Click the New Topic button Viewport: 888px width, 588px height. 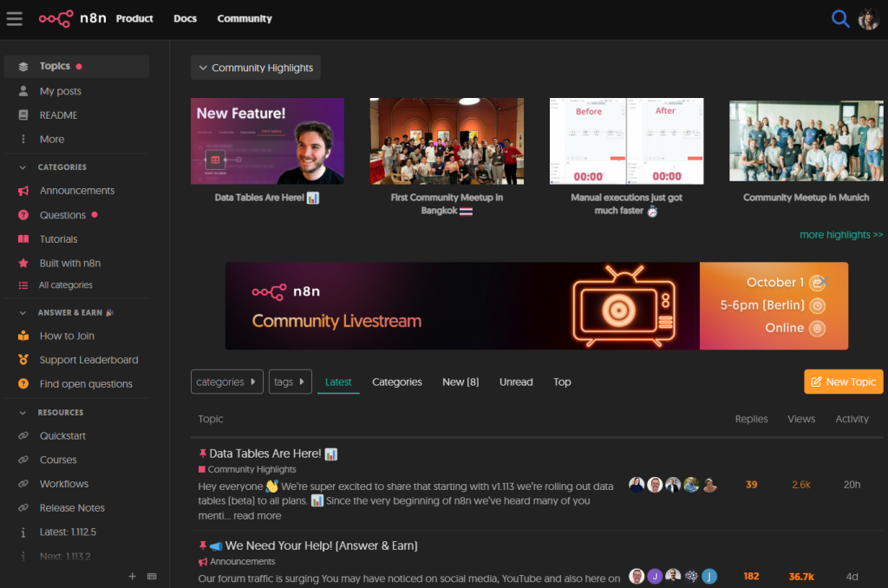tap(843, 382)
